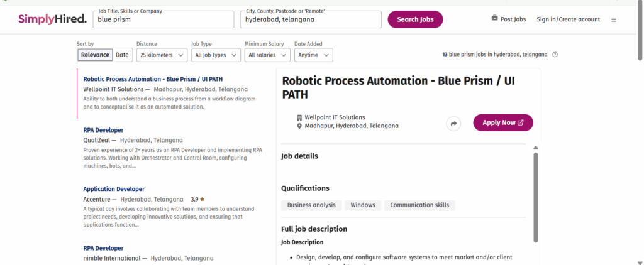Open the QualiZeal RPA Developer listing
Image resolution: width=644 pixels, height=265 pixels.
pyautogui.click(x=103, y=130)
